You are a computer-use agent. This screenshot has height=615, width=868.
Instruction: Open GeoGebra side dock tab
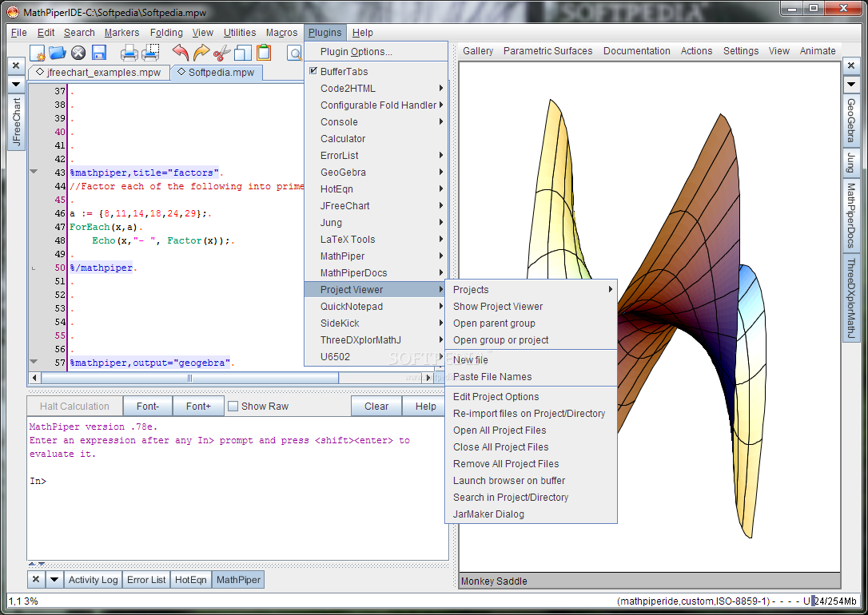[x=851, y=121]
